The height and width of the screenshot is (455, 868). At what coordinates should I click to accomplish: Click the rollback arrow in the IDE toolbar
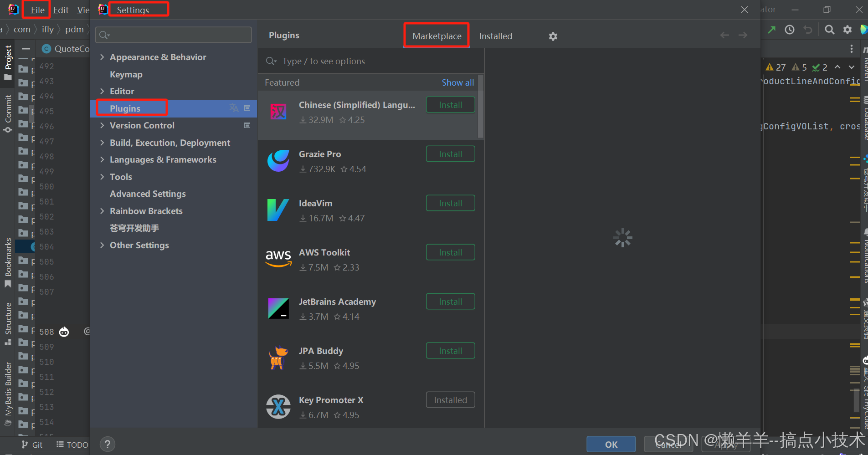[808, 30]
